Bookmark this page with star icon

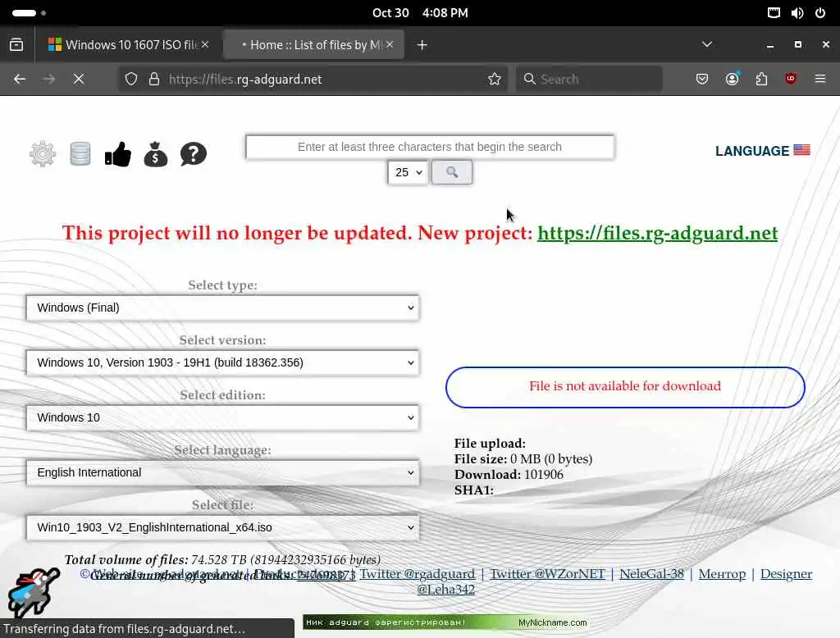pyautogui.click(x=495, y=80)
